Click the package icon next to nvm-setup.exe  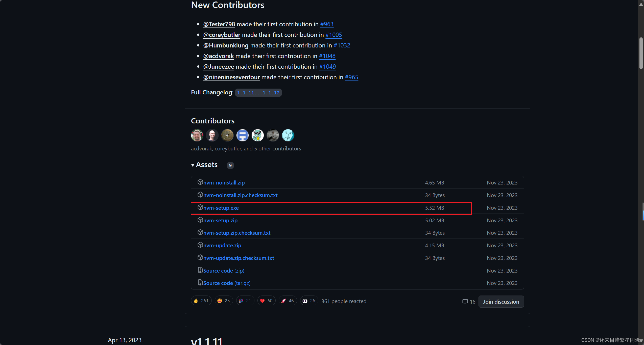200,207
